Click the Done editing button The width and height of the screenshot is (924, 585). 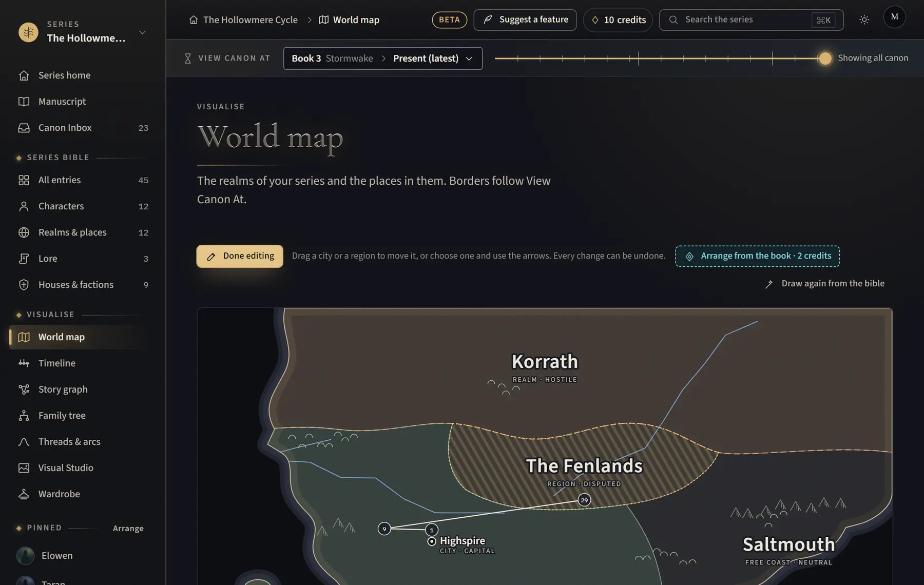click(240, 256)
